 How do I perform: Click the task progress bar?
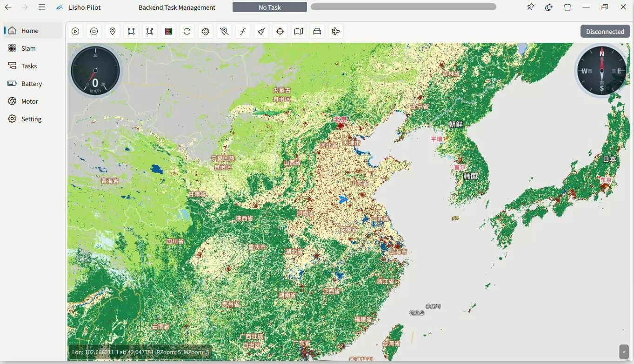point(403,7)
